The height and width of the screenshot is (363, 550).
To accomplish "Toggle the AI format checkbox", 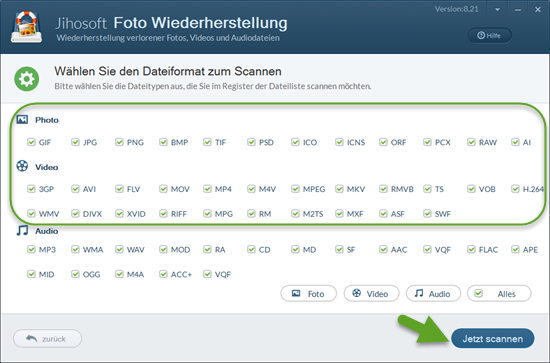I will tap(515, 142).
